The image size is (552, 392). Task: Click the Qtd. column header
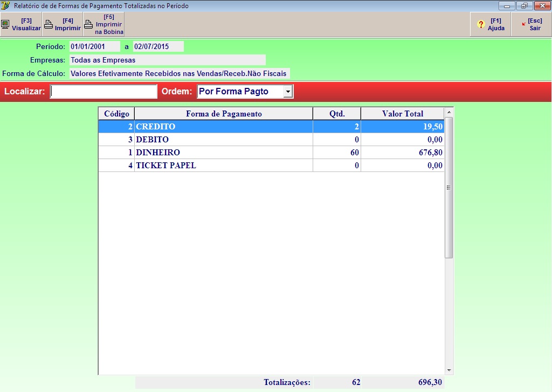337,114
